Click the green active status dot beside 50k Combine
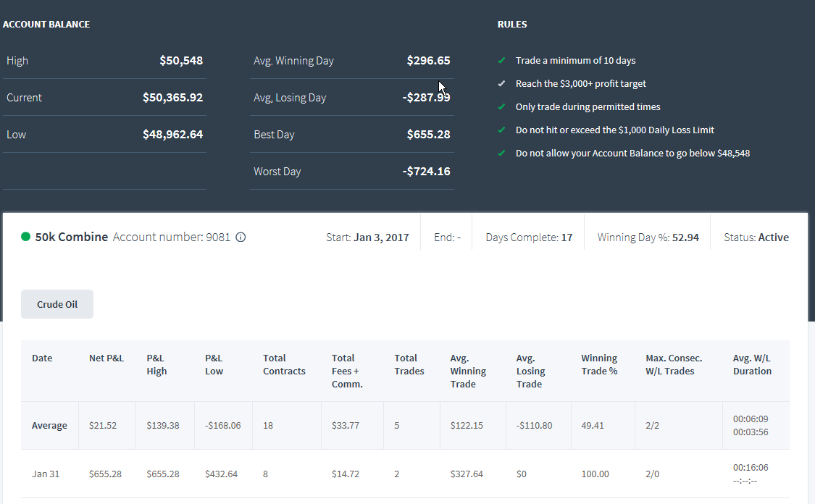 25,237
